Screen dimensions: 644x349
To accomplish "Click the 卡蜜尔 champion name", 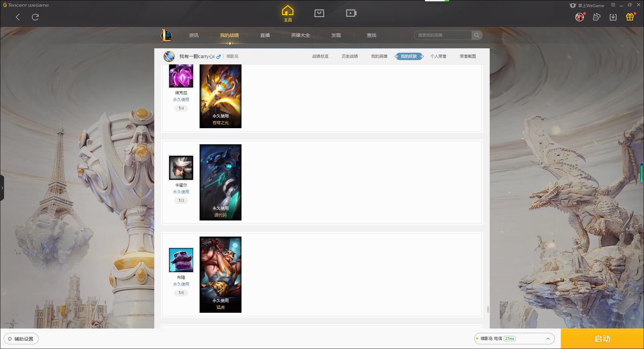I will [181, 185].
